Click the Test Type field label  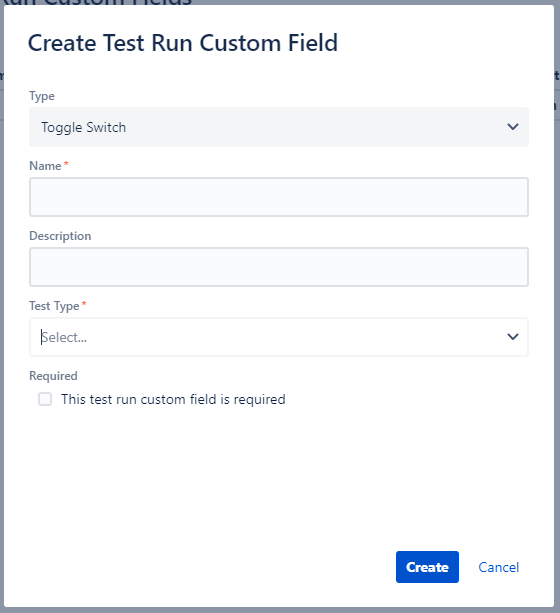54,306
